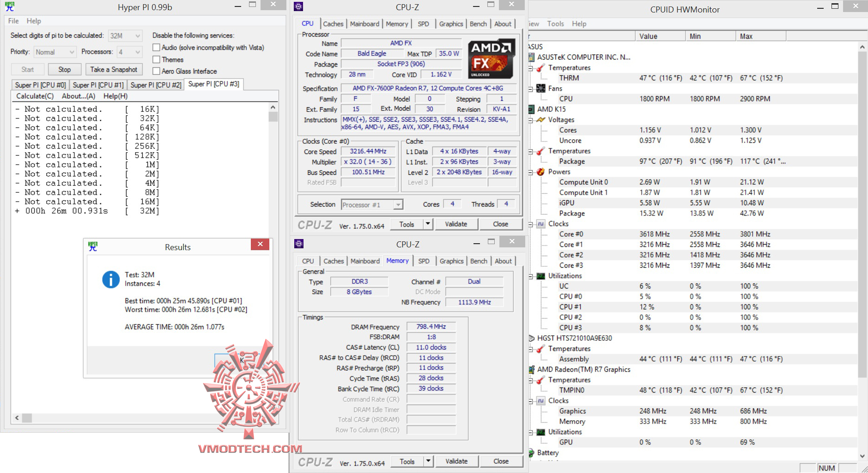The height and width of the screenshot is (473, 868).
Task: Click the Min column header in HWMonitor
Action: point(710,36)
